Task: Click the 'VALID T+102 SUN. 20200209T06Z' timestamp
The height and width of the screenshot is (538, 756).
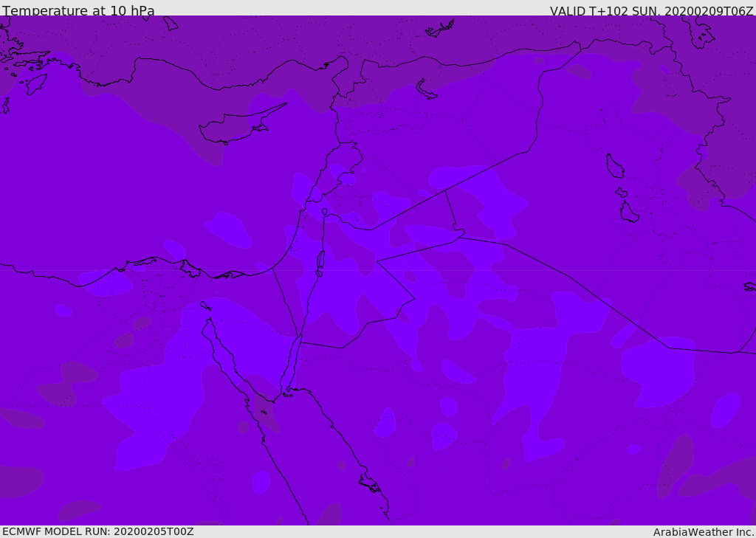Action: tap(651, 11)
